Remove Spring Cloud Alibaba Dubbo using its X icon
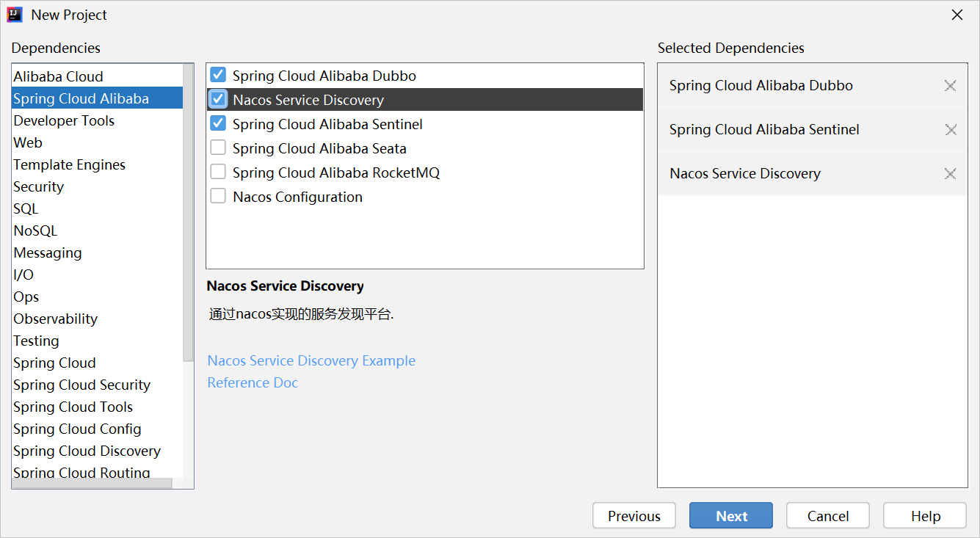The width and height of the screenshot is (980, 538). coord(950,86)
